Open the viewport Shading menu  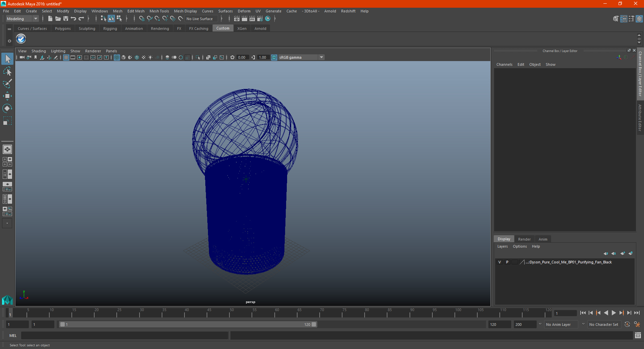(x=39, y=51)
